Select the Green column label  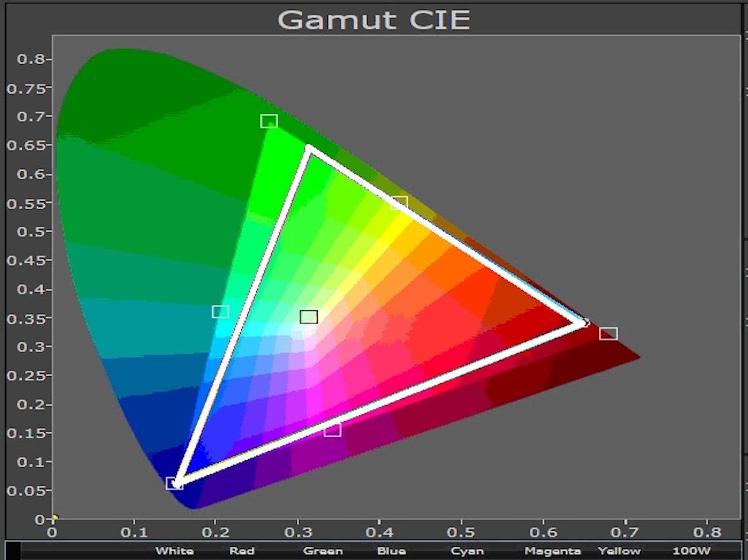(323, 551)
